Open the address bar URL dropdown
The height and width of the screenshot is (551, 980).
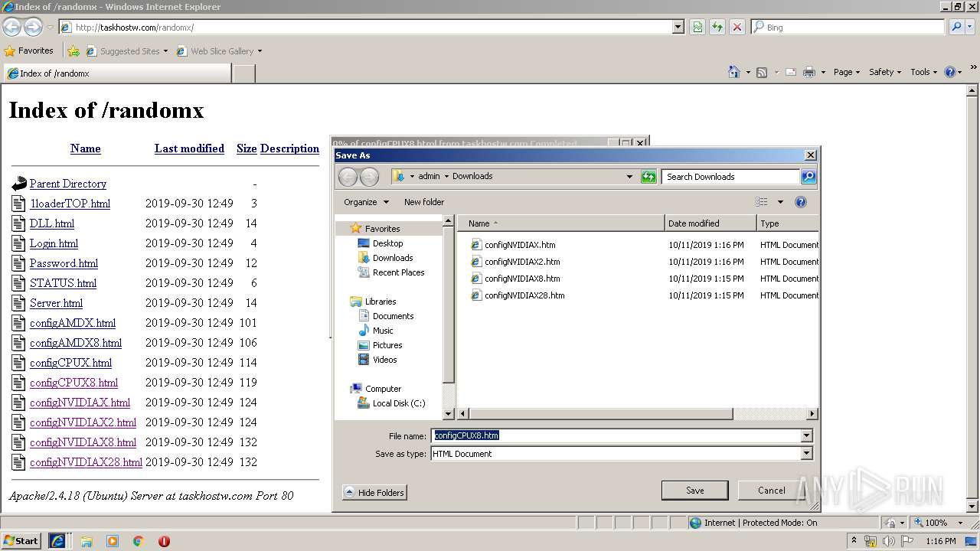pos(678,27)
